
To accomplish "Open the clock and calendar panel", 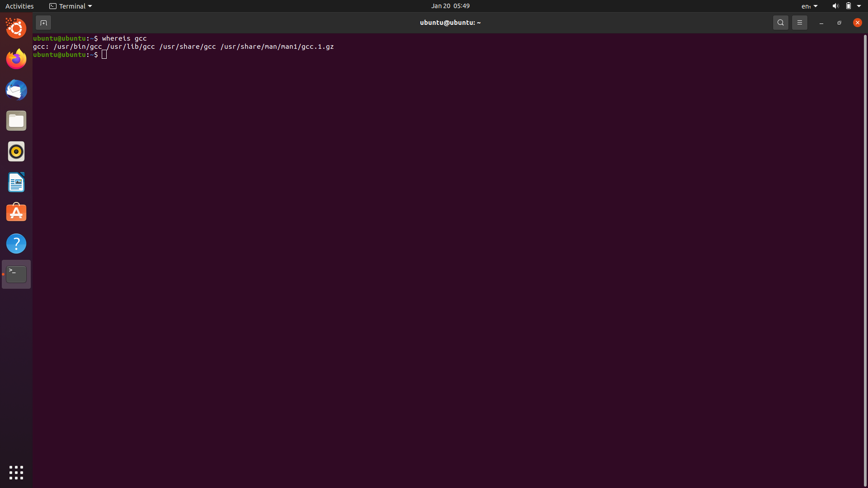I will pyautogui.click(x=450, y=6).
